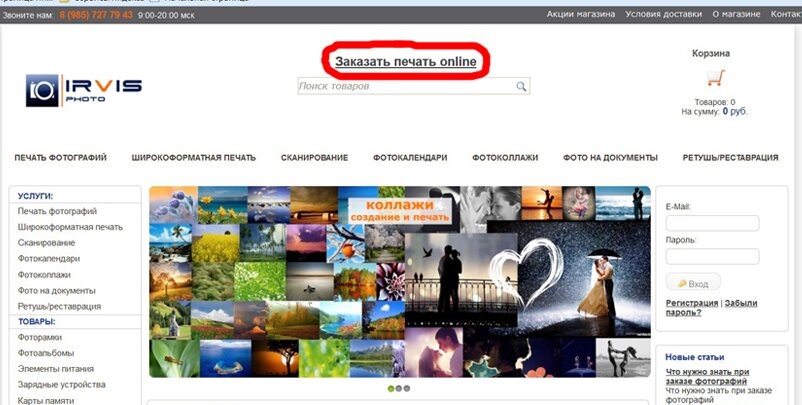802x405 pixels.
Task: Open the Регистрация link
Action: 692,303
